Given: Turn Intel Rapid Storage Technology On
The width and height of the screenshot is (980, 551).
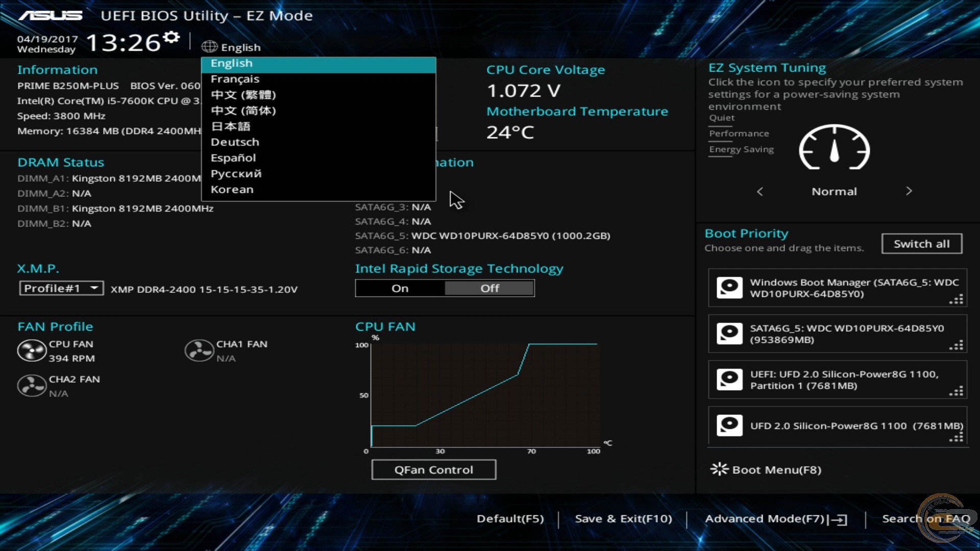Looking at the screenshot, I should pyautogui.click(x=400, y=288).
